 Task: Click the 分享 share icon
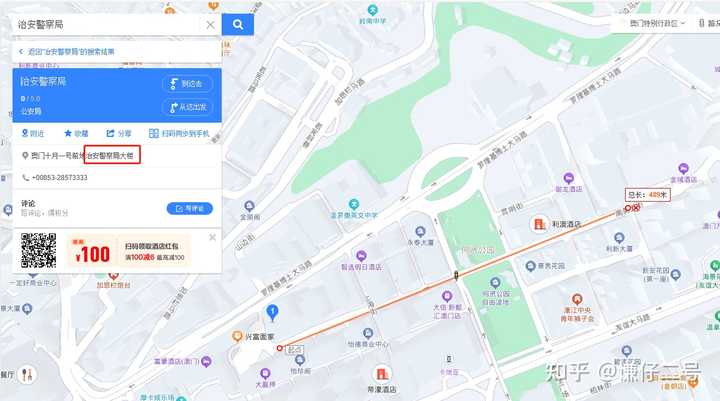tap(110, 133)
